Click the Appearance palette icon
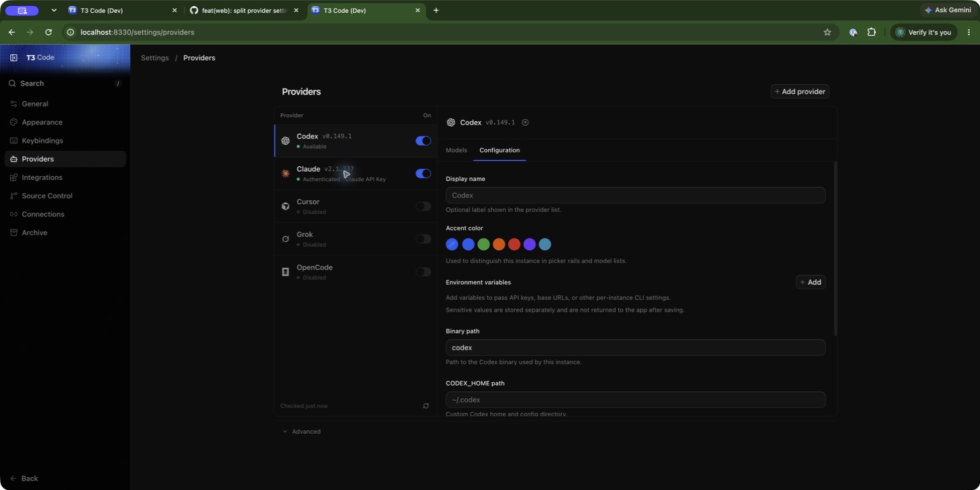This screenshot has height=490, width=980. (13, 122)
